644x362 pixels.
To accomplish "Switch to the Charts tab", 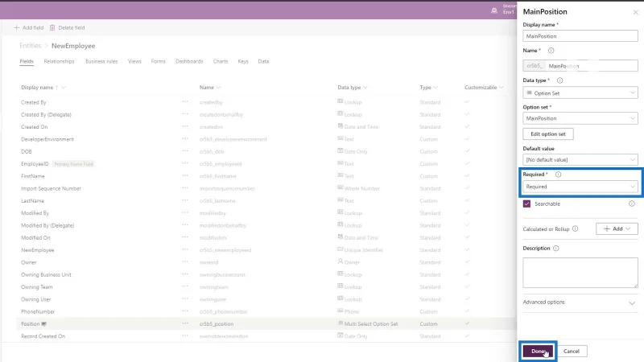I will [221, 61].
